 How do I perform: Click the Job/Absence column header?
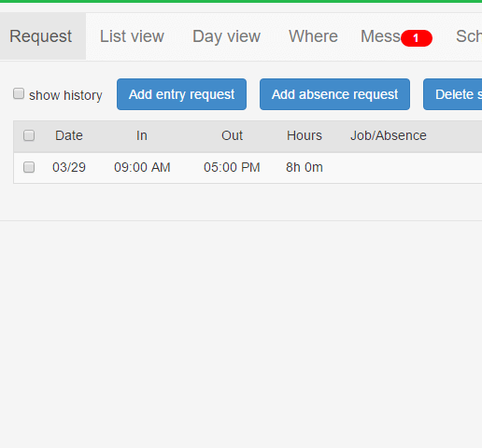(x=389, y=135)
